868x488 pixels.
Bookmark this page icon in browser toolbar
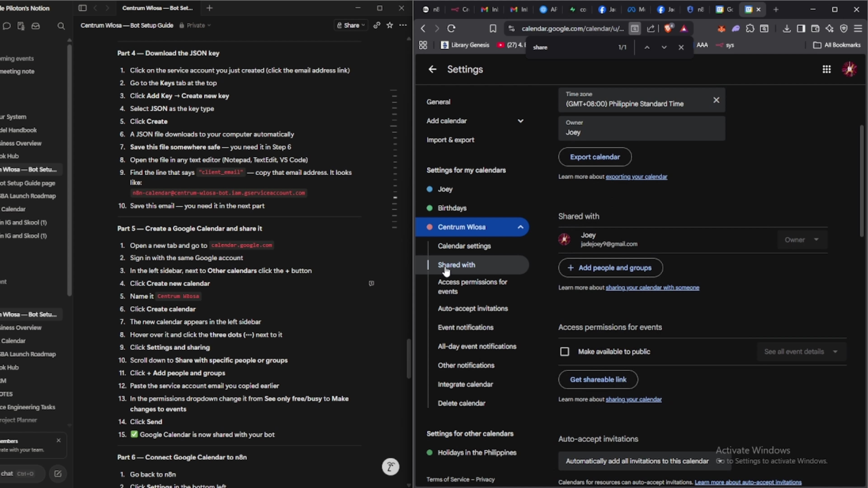click(x=493, y=29)
